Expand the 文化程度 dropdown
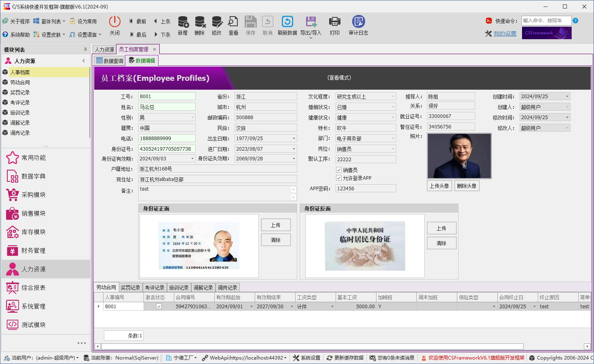 tap(393, 97)
